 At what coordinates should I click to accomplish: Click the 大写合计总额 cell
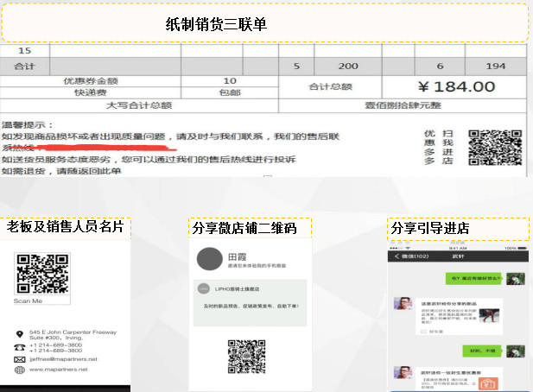139,105
